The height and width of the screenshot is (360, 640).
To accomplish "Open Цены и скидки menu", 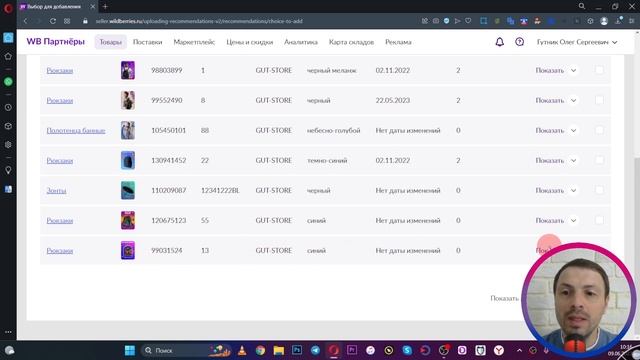I will coord(249,42).
